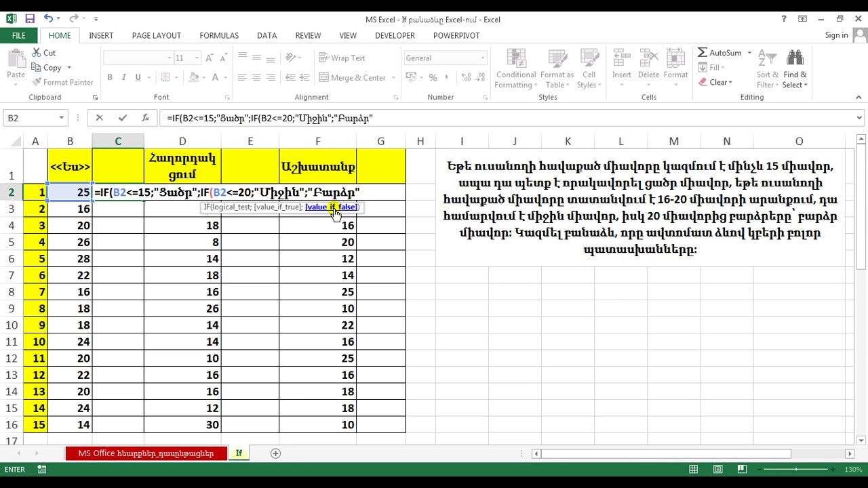
Task: Click the Save icon in quick access toolbar
Action: 30,19
